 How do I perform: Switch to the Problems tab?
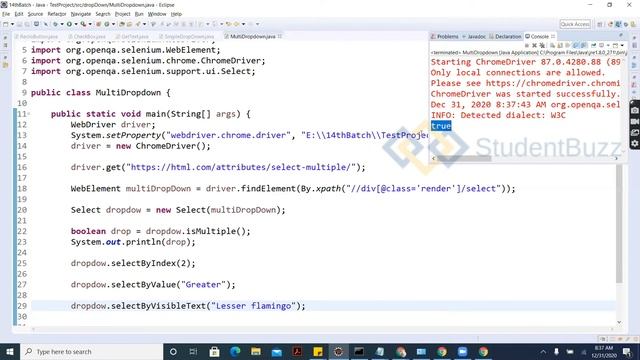445,36
